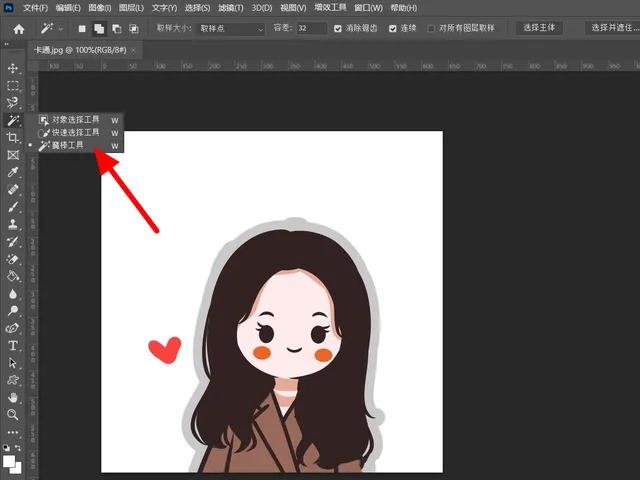Select the Rectangular Marquee tool
Image resolution: width=640 pixels, height=480 pixels.
[x=13, y=85]
